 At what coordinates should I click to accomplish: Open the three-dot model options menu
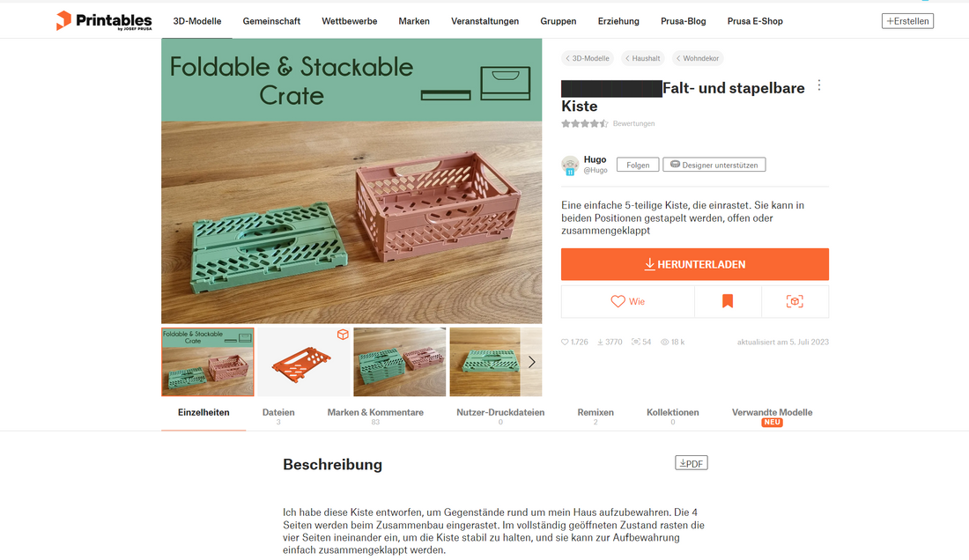coord(819,85)
